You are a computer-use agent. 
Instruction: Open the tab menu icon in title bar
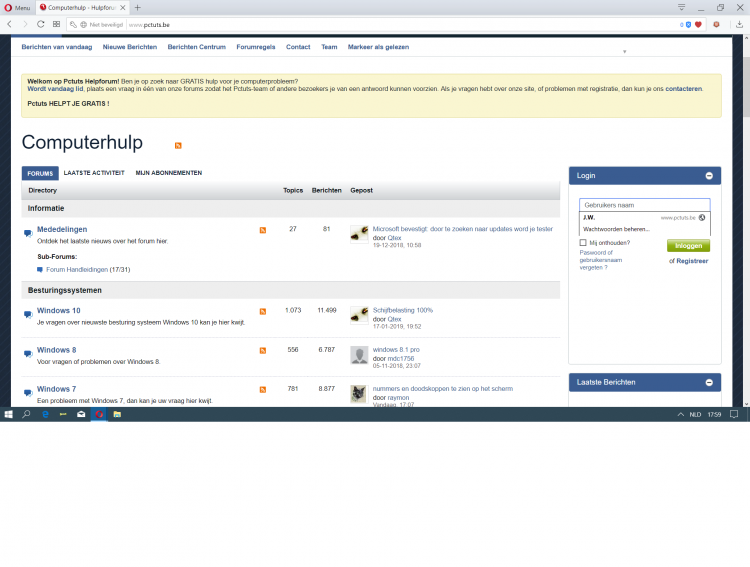682,7
